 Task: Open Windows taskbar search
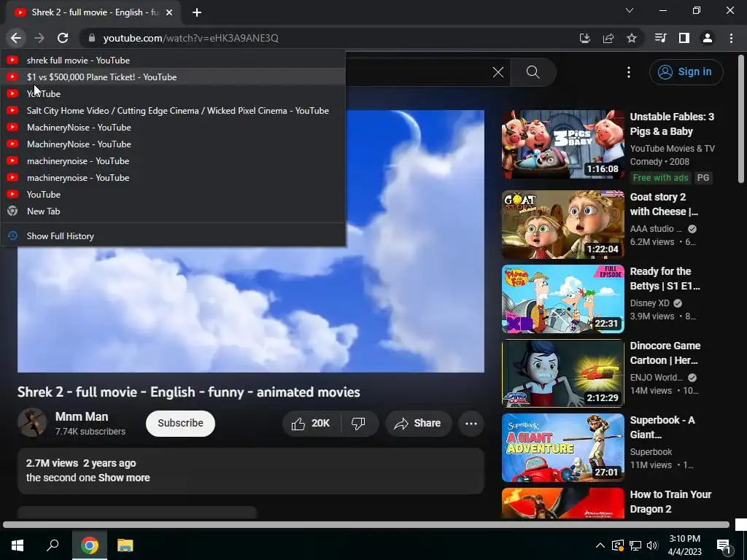click(x=53, y=545)
